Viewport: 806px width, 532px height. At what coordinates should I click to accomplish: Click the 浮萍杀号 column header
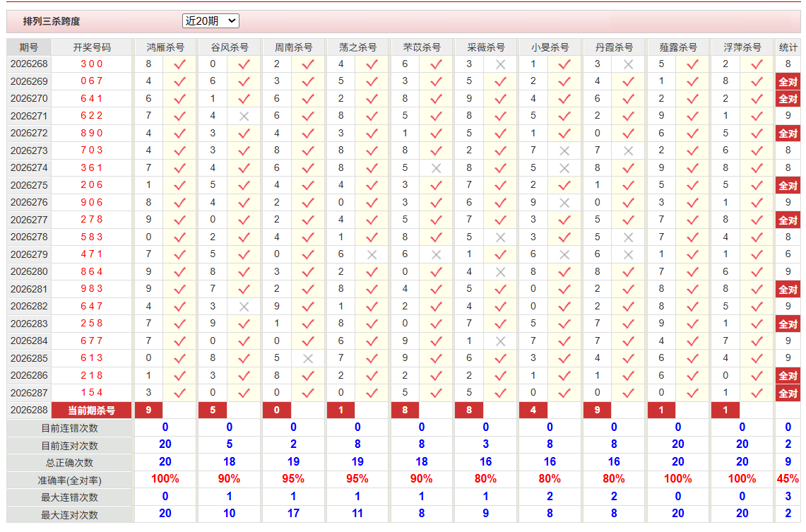click(x=742, y=47)
